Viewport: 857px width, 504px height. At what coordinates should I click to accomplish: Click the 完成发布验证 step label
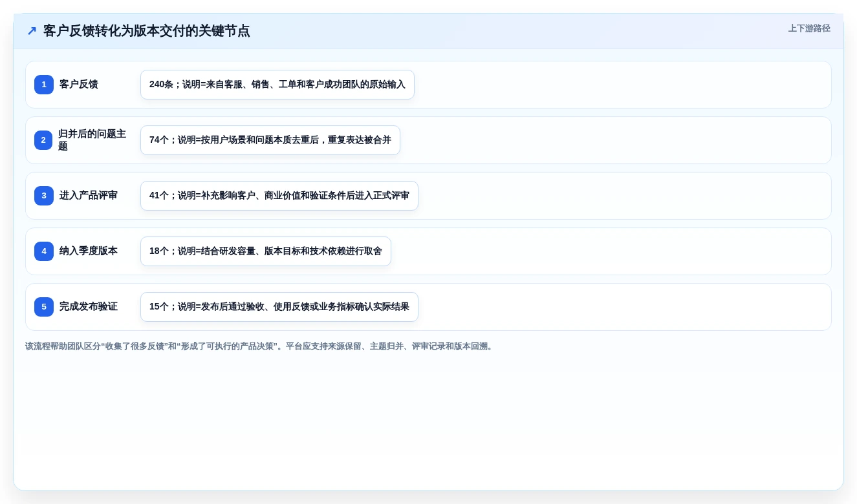89,307
